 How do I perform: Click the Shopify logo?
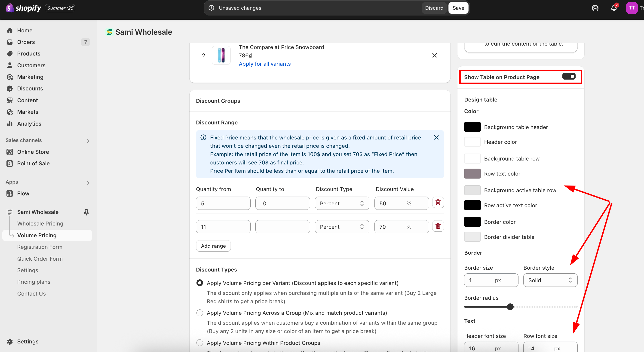click(23, 8)
